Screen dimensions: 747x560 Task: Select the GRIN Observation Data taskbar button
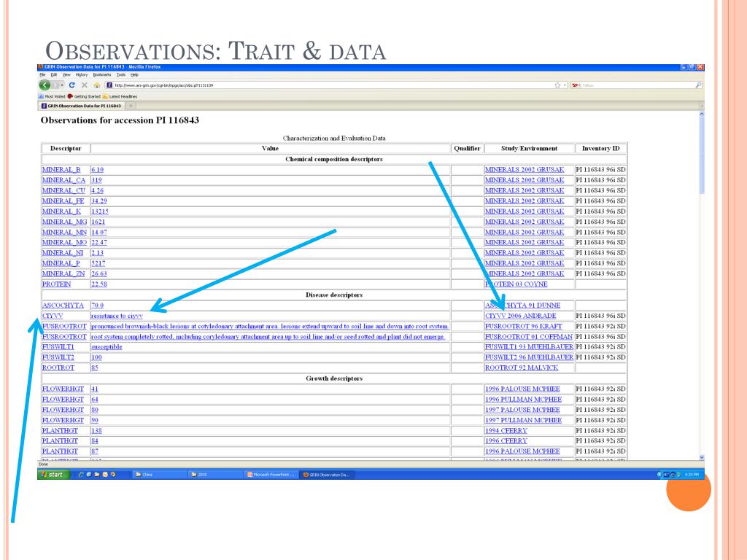coord(327,474)
